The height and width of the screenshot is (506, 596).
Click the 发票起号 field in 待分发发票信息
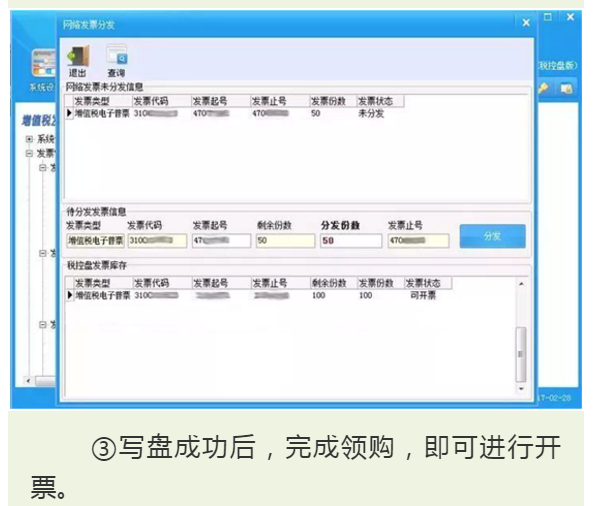(x=221, y=241)
